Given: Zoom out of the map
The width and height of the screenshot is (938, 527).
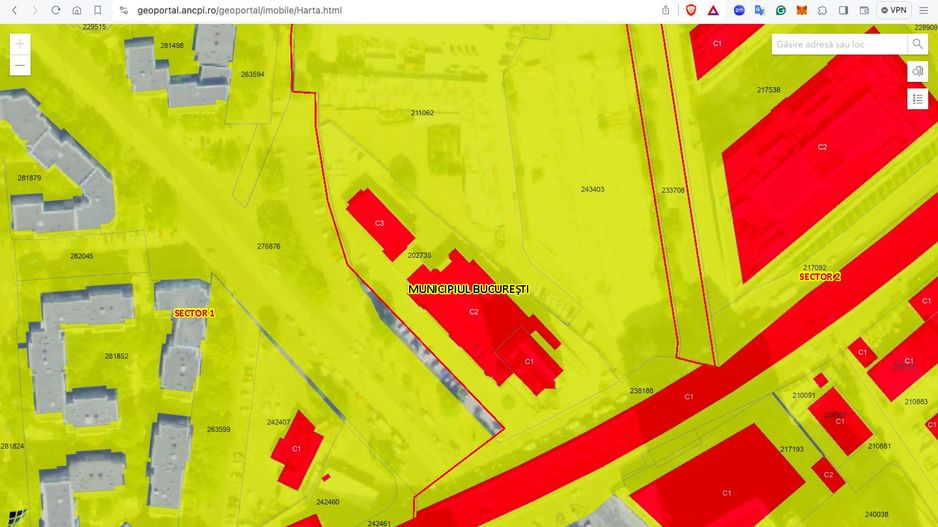Looking at the screenshot, I should point(20,66).
